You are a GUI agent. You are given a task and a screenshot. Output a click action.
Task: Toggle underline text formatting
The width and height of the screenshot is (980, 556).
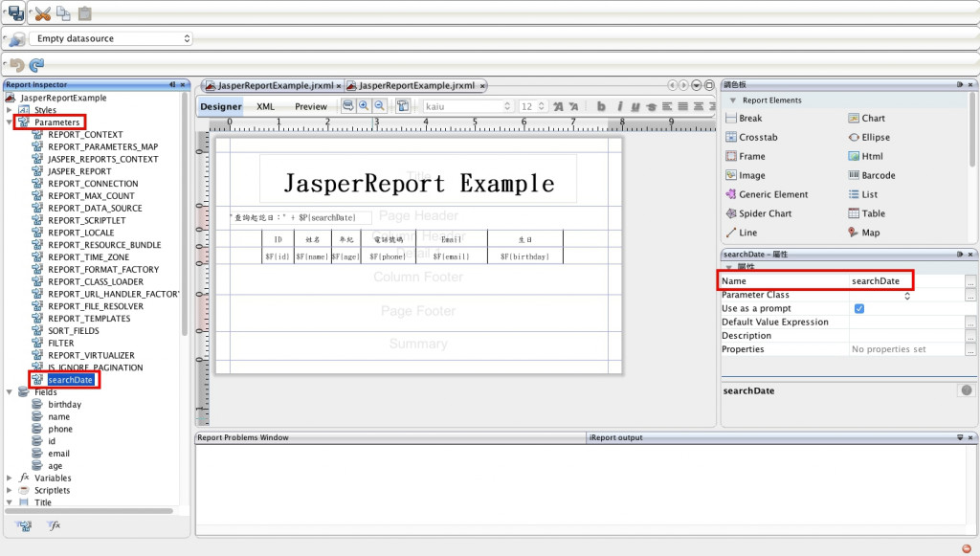click(635, 107)
